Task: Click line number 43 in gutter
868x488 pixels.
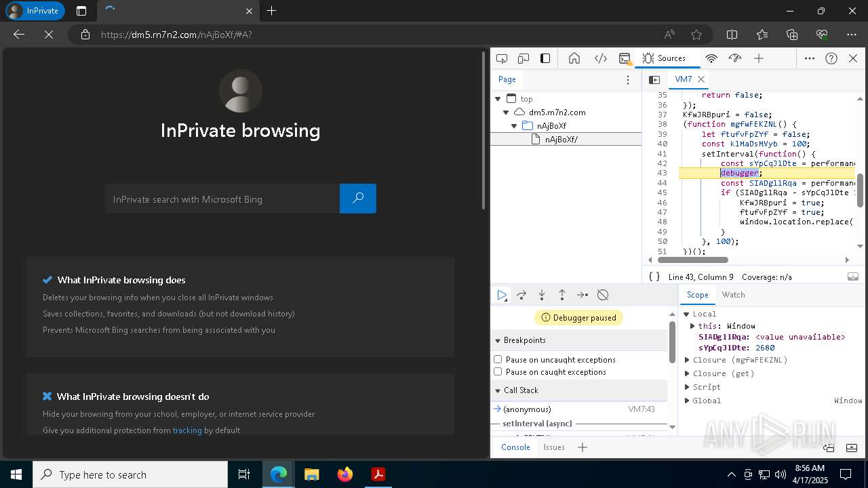Action: (x=663, y=174)
